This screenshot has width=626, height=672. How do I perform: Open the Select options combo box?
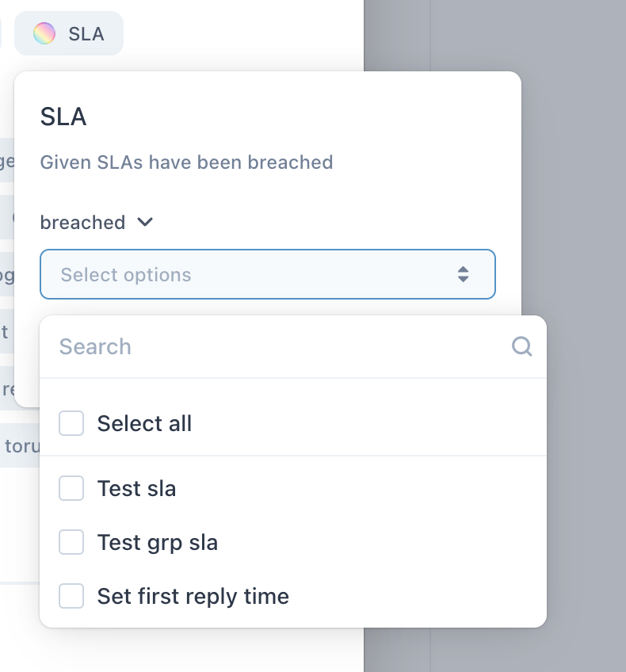[x=268, y=274]
